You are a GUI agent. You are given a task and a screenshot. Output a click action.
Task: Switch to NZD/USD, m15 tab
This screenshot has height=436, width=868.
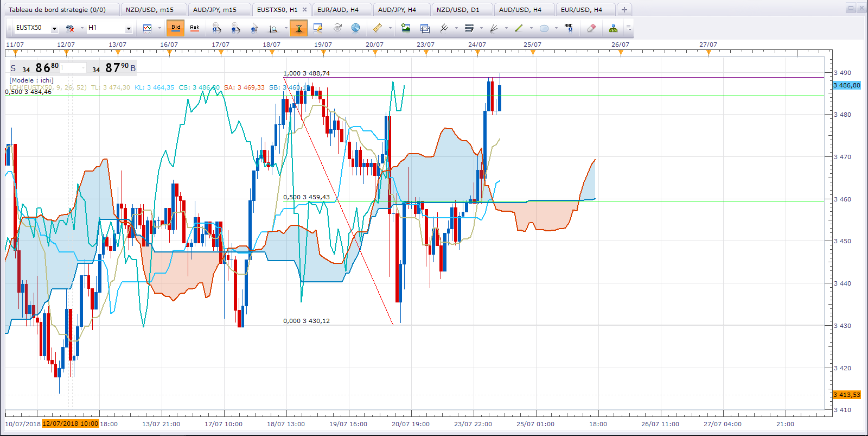(154, 10)
